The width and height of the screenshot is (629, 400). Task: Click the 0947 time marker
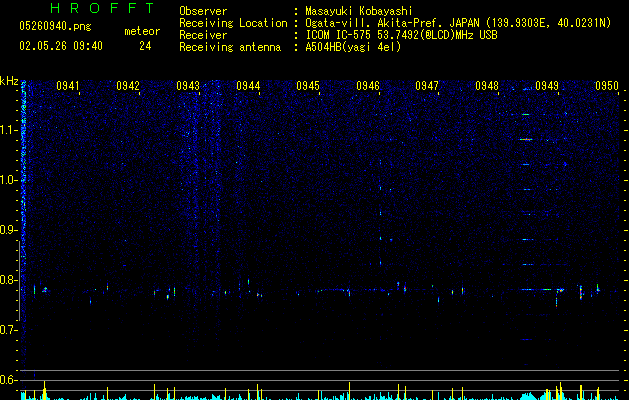(427, 86)
